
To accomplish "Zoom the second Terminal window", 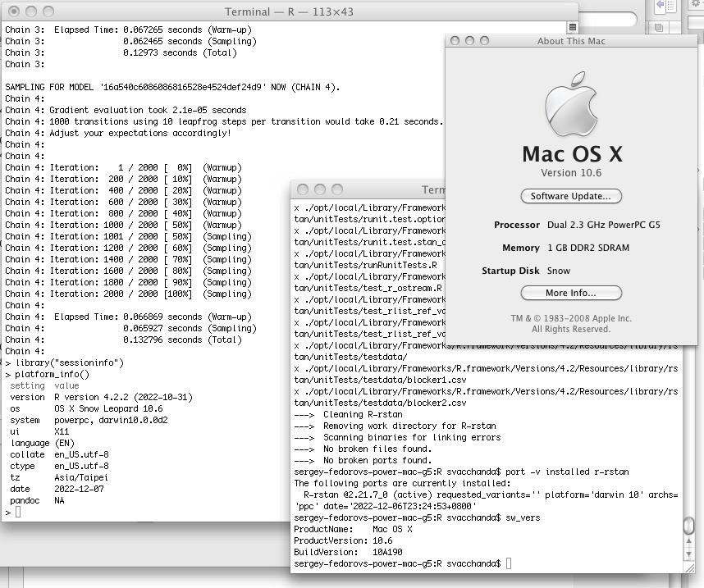I will click(337, 189).
